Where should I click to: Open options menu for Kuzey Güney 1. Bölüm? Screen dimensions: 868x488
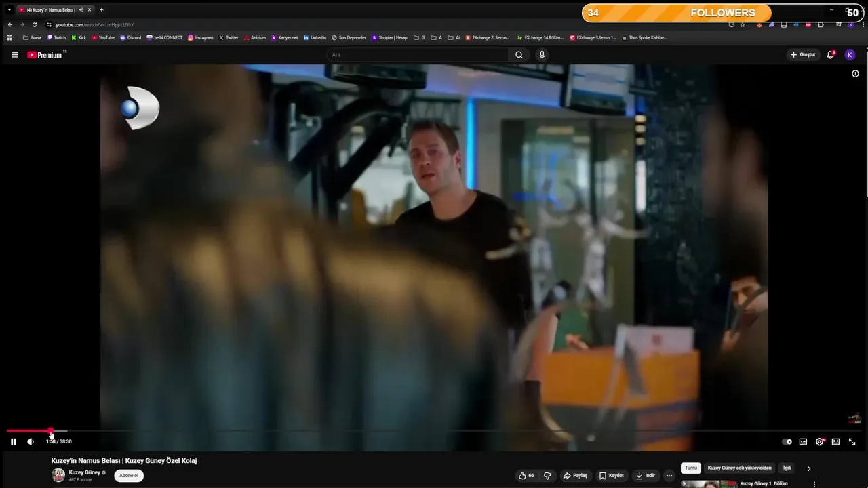814,484
